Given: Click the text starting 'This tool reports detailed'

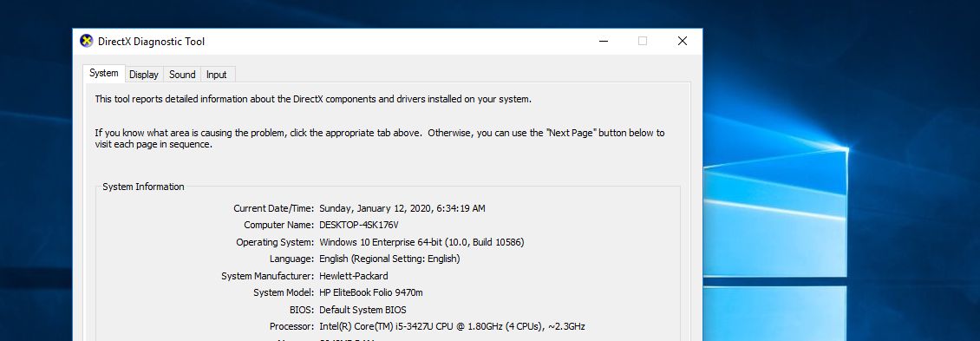Looking at the screenshot, I should [x=313, y=99].
